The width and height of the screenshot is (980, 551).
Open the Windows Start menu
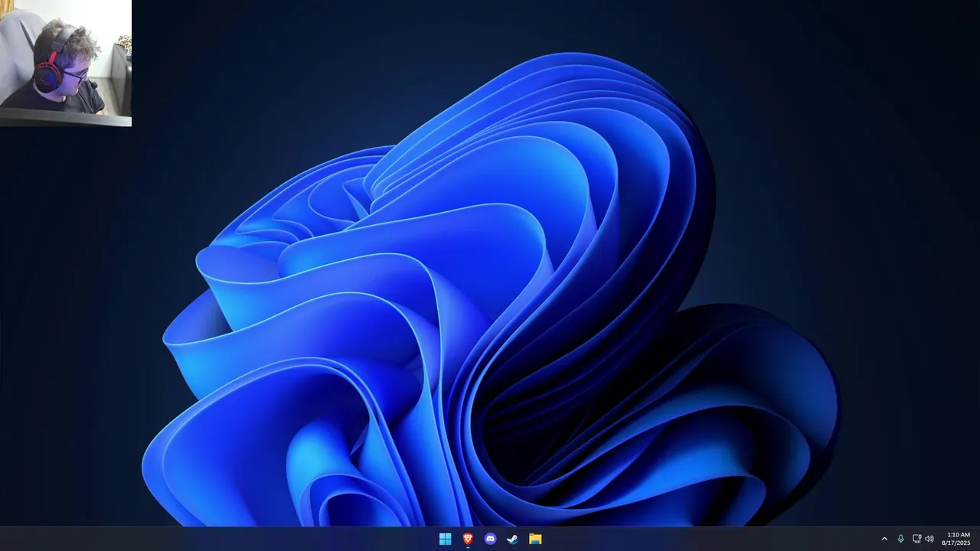[445, 539]
